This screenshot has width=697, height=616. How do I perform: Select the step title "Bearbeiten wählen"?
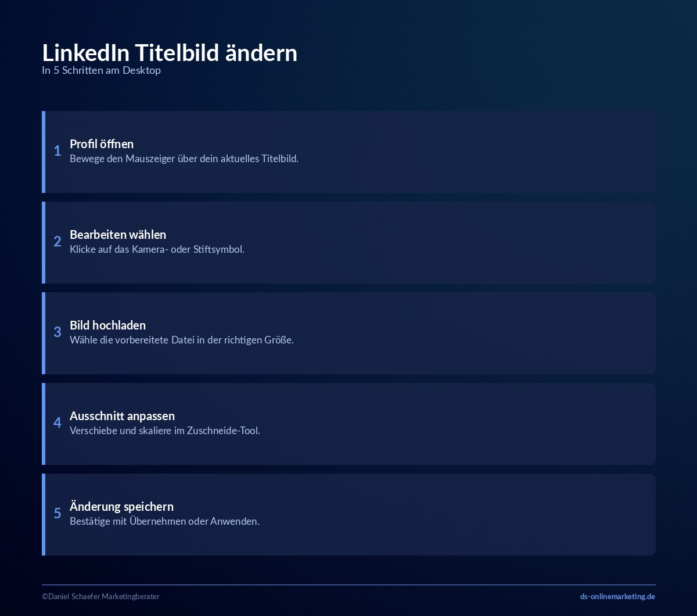tap(118, 234)
